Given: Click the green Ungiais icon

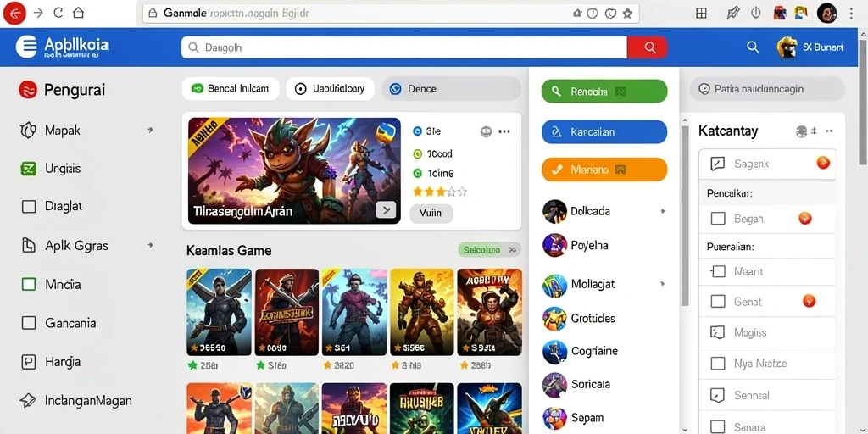Looking at the screenshot, I should tap(28, 169).
